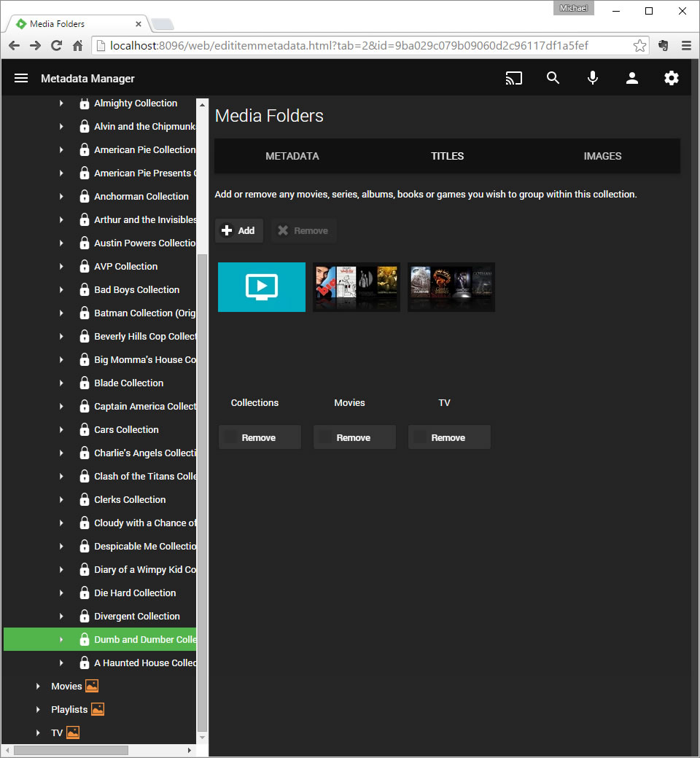Switch to the TITLES tab
Image resolution: width=700 pixels, height=758 pixels.
[447, 156]
